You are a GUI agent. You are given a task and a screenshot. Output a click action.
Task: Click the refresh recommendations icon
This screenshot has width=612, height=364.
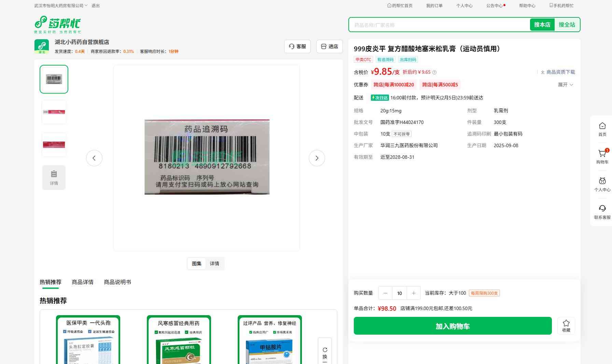click(x=325, y=350)
